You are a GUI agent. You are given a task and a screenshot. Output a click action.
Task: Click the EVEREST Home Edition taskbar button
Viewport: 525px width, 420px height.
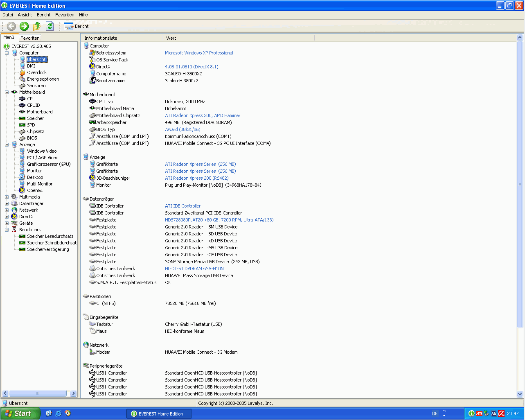[159, 414]
